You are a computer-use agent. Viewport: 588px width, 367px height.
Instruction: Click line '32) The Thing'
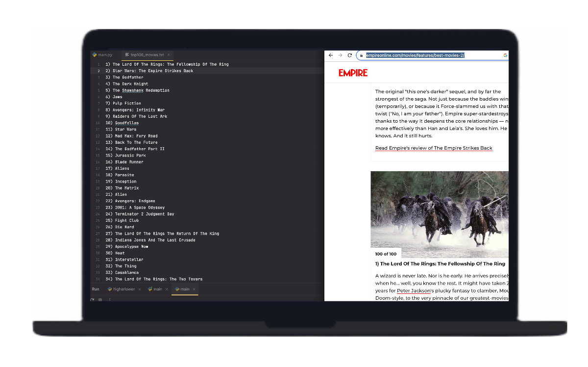[121, 266]
